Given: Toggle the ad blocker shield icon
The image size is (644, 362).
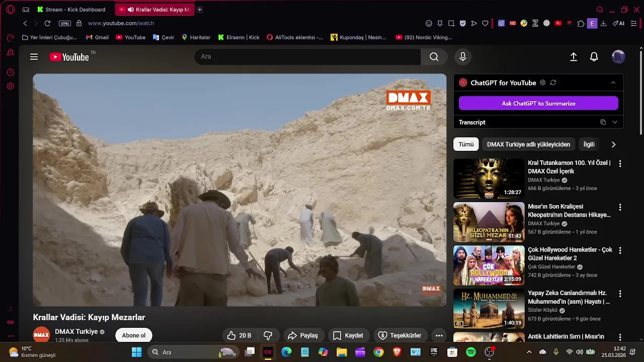Looking at the screenshot, I should click(462, 23).
